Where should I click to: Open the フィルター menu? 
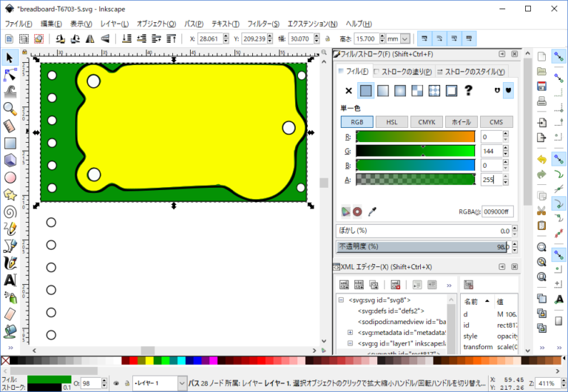click(x=263, y=24)
